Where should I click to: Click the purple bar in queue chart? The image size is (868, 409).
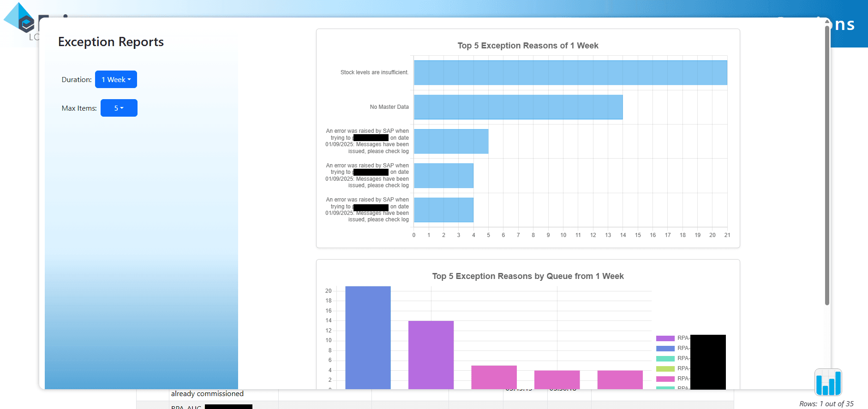(431, 354)
